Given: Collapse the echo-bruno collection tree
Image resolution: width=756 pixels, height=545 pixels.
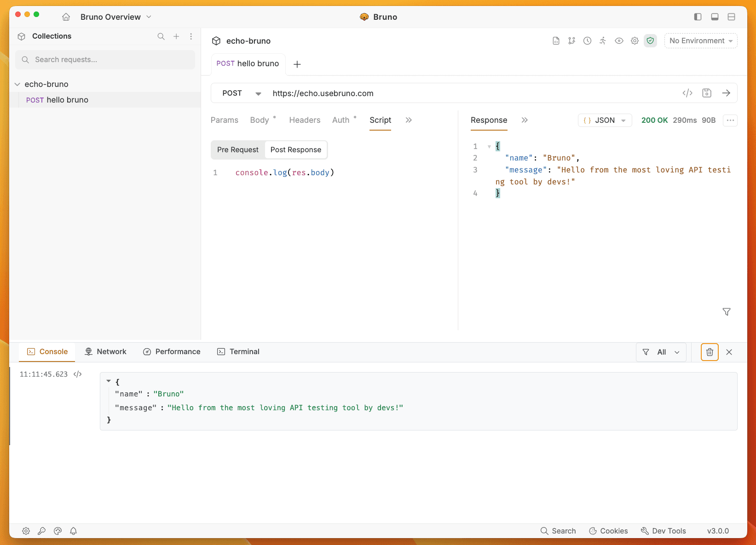Looking at the screenshot, I should (x=17, y=84).
